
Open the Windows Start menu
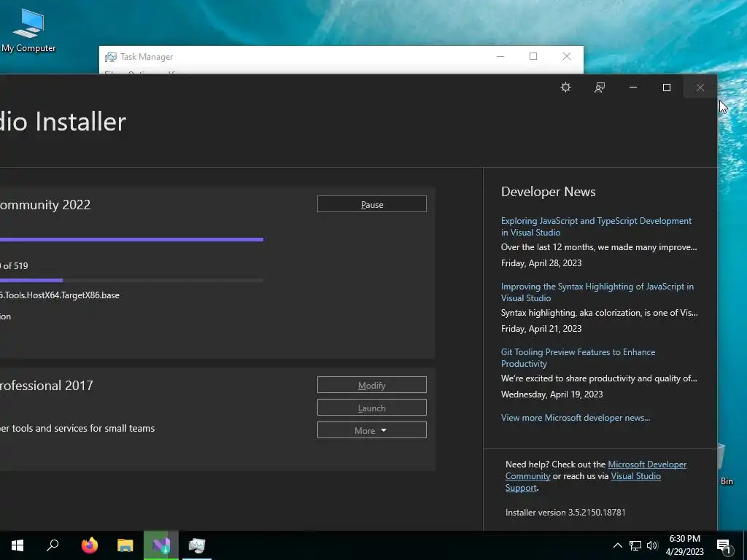[x=18, y=545]
